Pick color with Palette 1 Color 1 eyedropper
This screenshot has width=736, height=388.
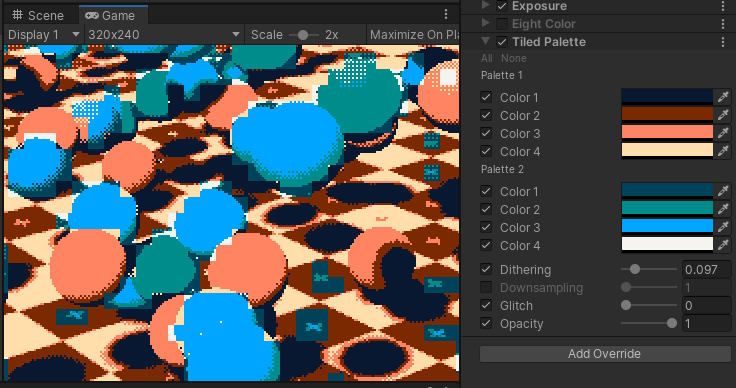click(722, 97)
